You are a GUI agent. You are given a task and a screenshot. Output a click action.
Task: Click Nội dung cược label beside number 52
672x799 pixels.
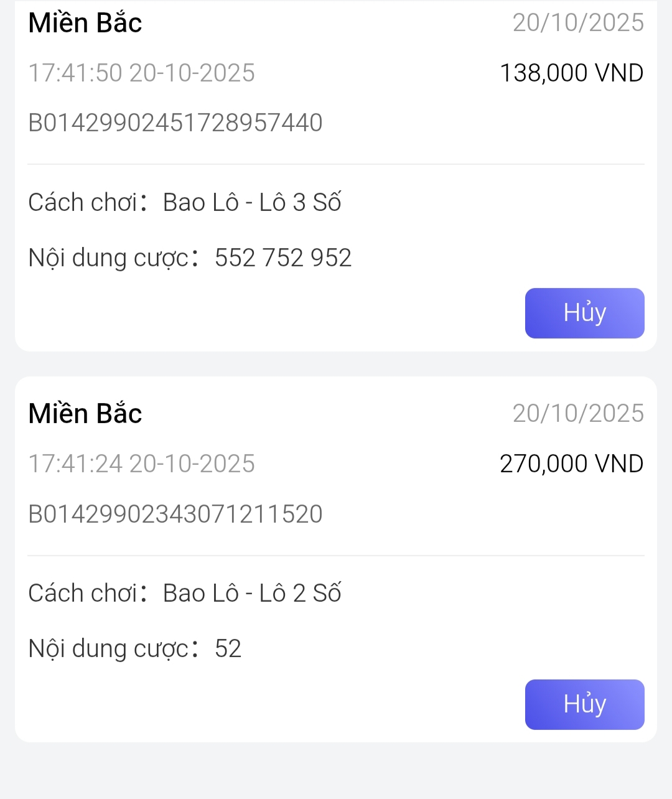109,649
